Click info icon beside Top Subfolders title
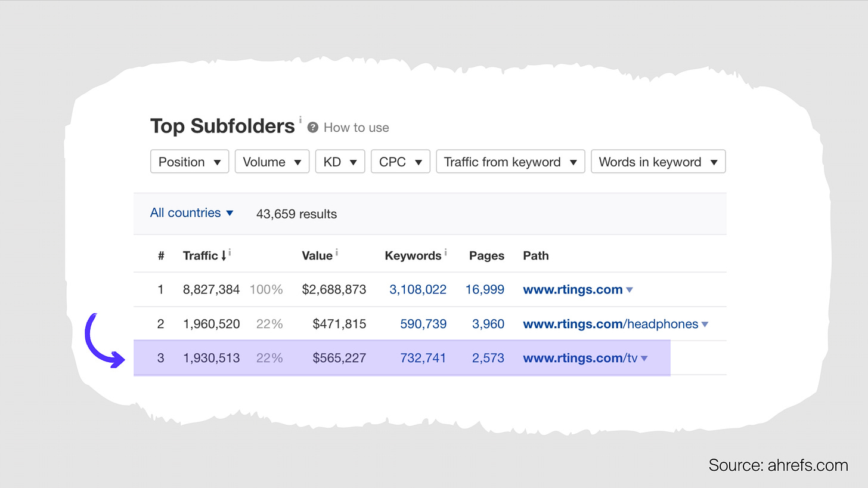 300,119
